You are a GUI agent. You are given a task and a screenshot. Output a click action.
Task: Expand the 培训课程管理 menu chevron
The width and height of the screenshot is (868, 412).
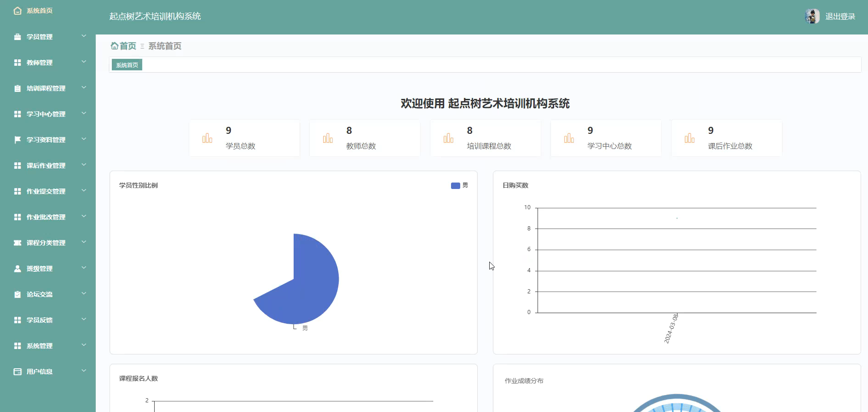click(x=84, y=87)
